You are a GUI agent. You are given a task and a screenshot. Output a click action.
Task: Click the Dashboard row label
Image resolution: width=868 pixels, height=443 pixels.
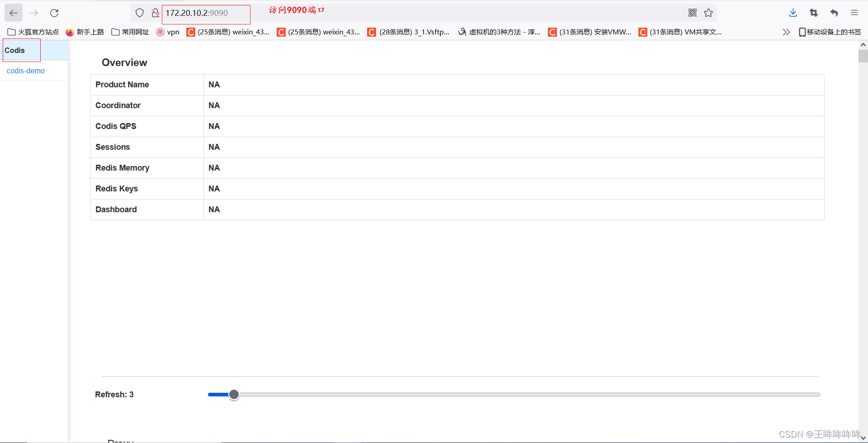coord(116,210)
